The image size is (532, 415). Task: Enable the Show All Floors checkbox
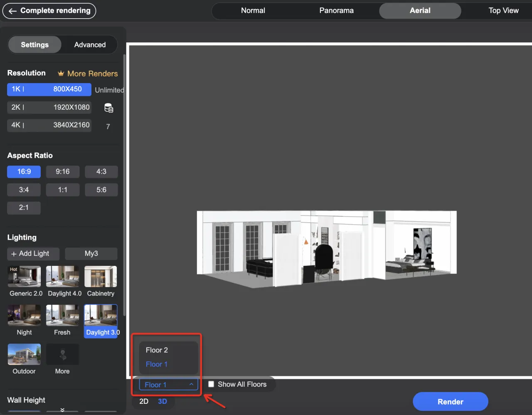211,384
